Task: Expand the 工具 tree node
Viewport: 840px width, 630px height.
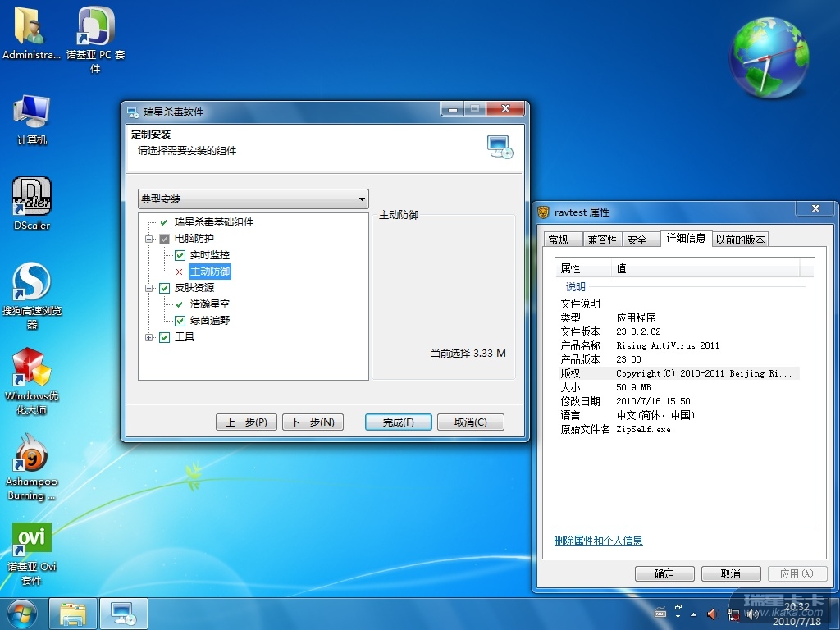Action: [x=149, y=337]
